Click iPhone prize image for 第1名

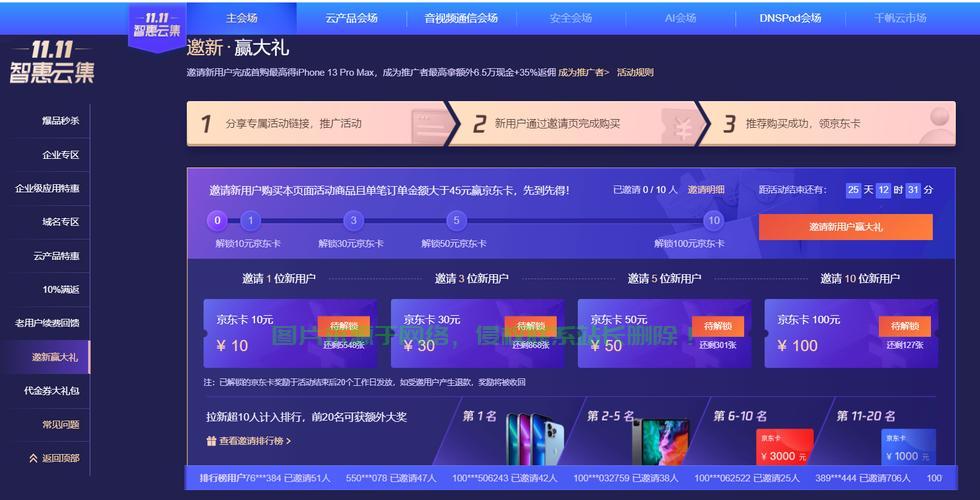(x=536, y=438)
